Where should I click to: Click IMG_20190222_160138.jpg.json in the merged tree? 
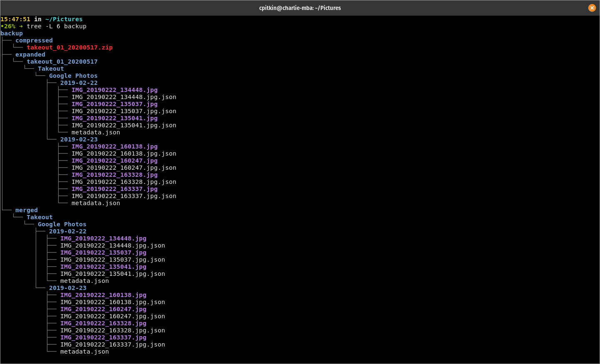(x=113, y=302)
